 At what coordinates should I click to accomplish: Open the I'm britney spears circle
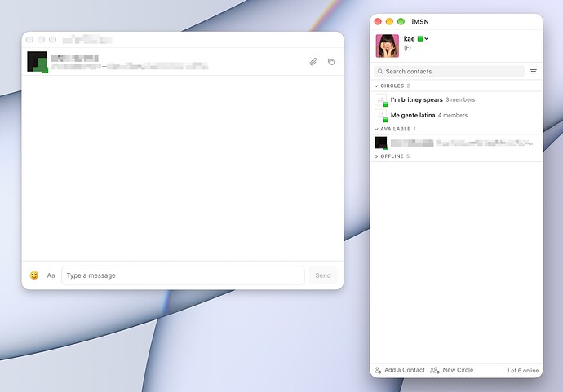pyautogui.click(x=456, y=99)
